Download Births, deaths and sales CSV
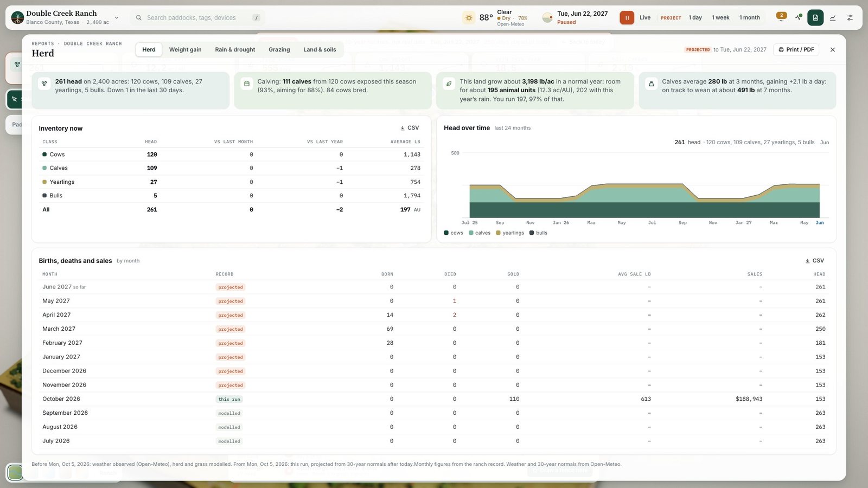 pyautogui.click(x=814, y=261)
